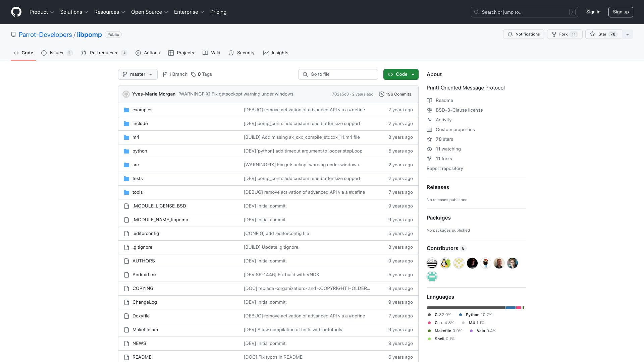Open the Actions tab play icon
Screen dimensions: 644x362
click(x=138, y=53)
